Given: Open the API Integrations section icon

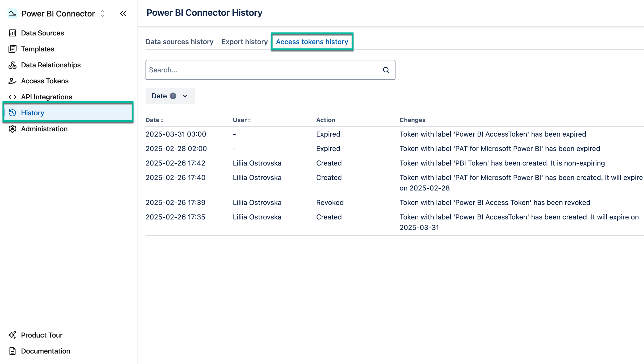Looking at the screenshot, I should point(12,97).
